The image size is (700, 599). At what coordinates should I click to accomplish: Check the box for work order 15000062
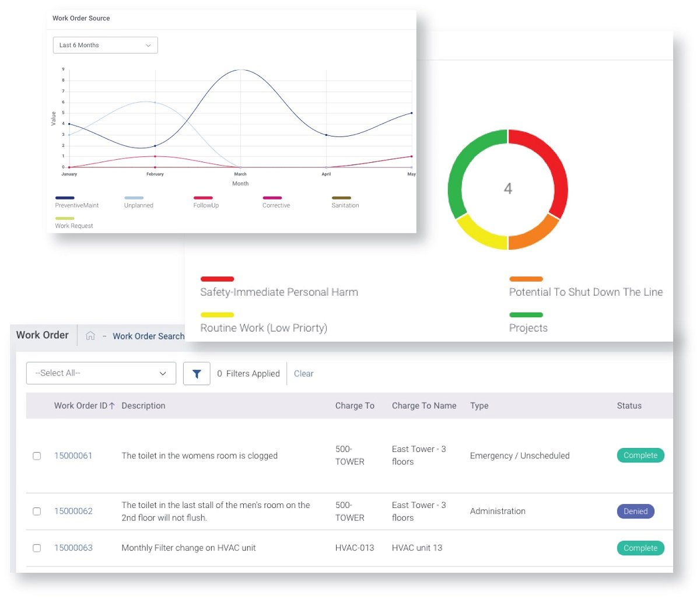(37, 512)
